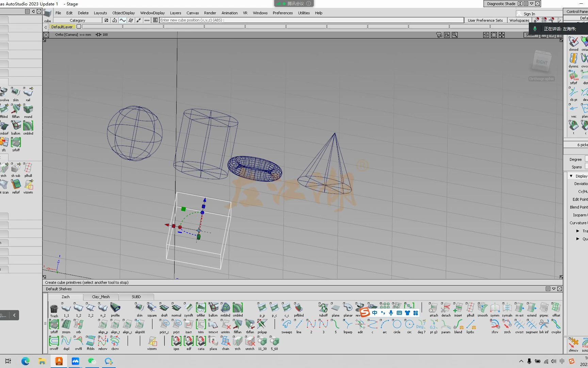Toggle curve snap mode button
This screenshot has width=588, height=368.
click(x=122, y=20)
